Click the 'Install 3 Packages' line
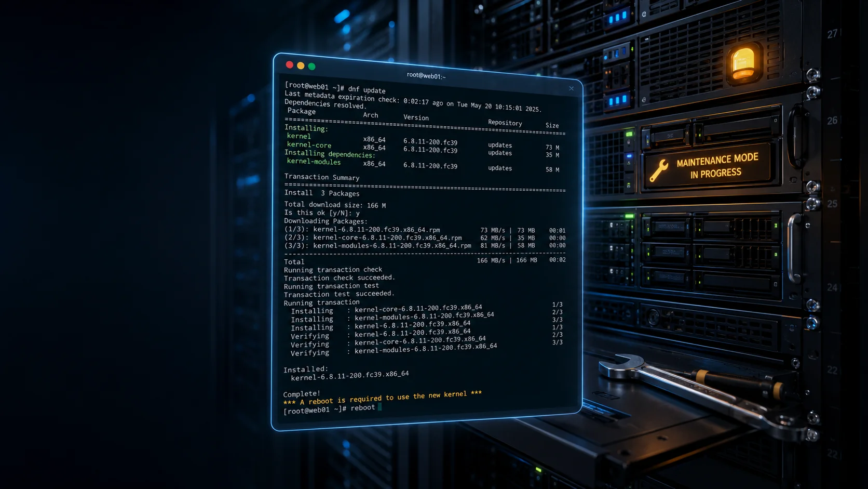The height and width of the screenshot is (489, 868). click(x=321, y=193)
